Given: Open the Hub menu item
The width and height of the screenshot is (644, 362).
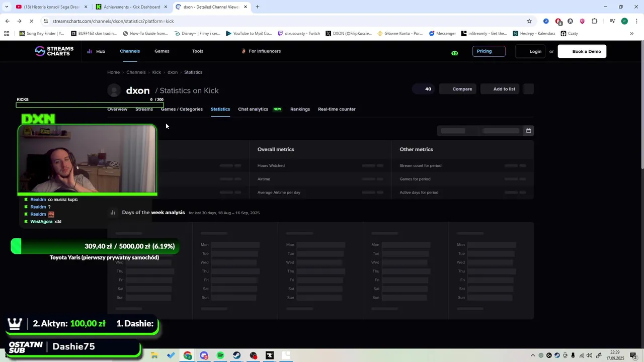Looking at the screenshot, I should pyautogui.click(x=96, y=51).
